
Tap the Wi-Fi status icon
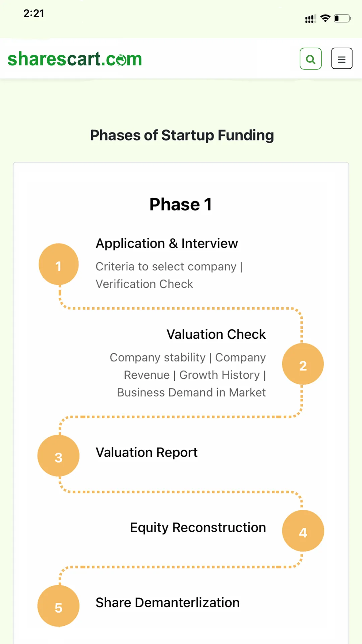coord(325,18)
